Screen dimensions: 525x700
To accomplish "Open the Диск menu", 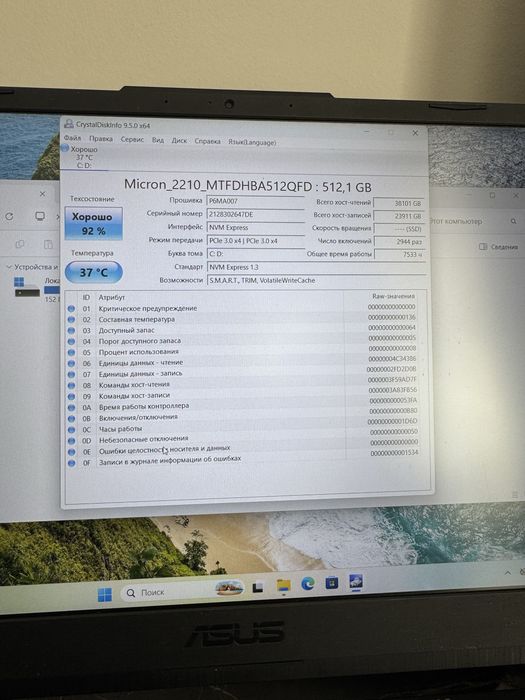I will click(x=179, y=140).
